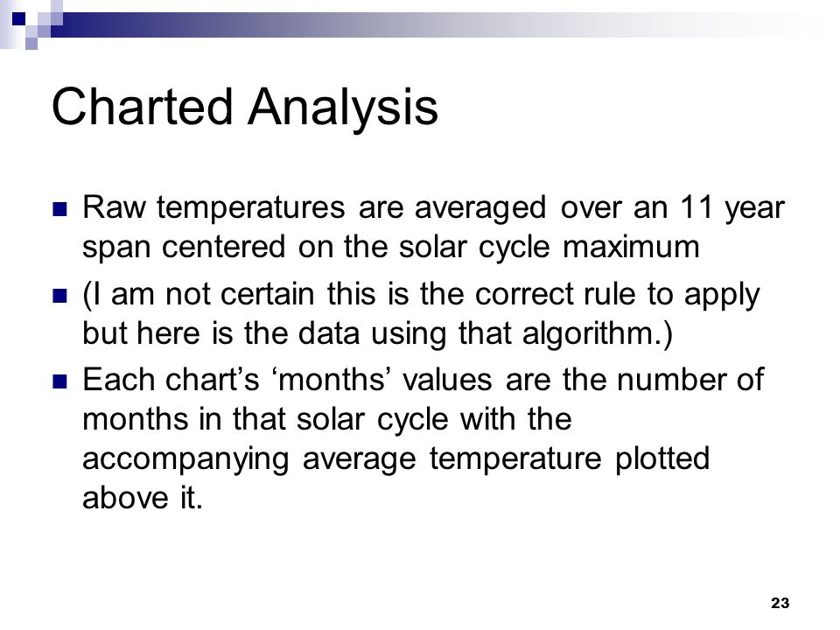Click the words 'above it.'

coord(143,498)
